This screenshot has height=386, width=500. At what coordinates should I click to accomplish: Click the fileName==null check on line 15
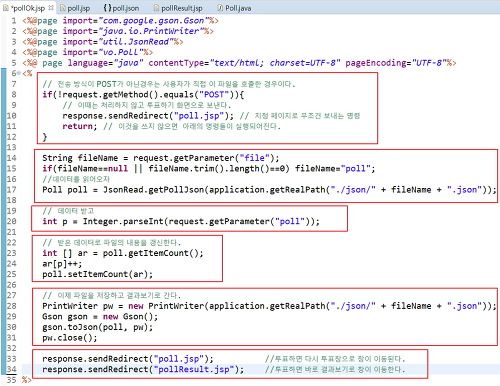point(92,169)
